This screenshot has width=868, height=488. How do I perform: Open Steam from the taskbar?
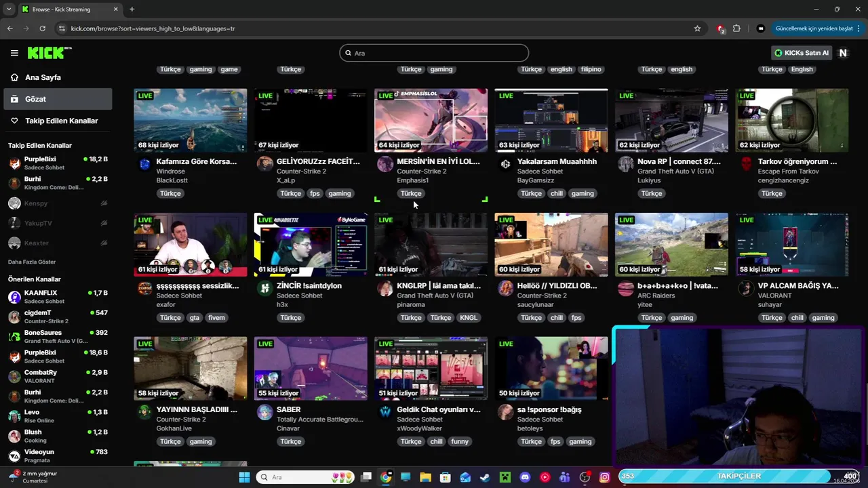click(x=485, y=477)
